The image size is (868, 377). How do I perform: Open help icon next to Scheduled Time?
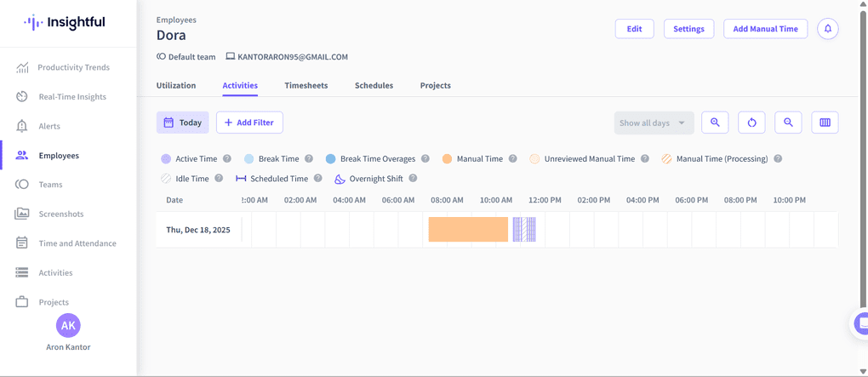317,179
